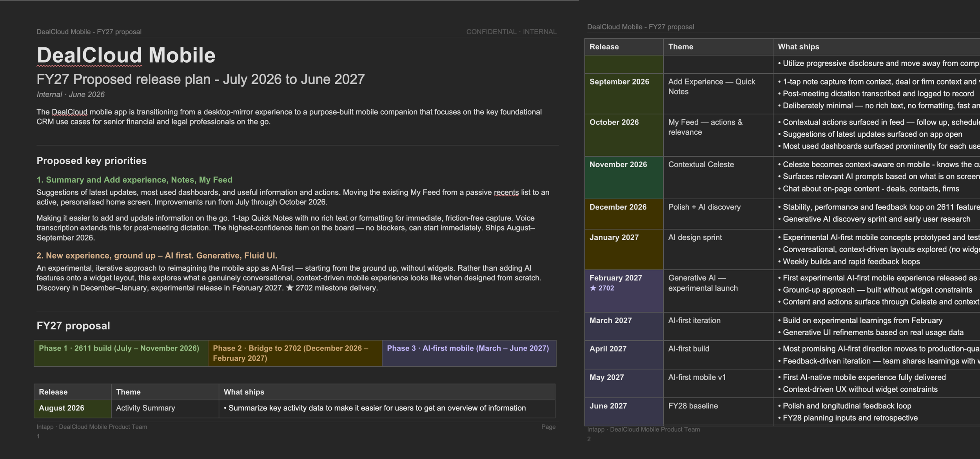Click the October 2026 release cell
This screenshot has width=980, height=459.
[x=624, y=135]
